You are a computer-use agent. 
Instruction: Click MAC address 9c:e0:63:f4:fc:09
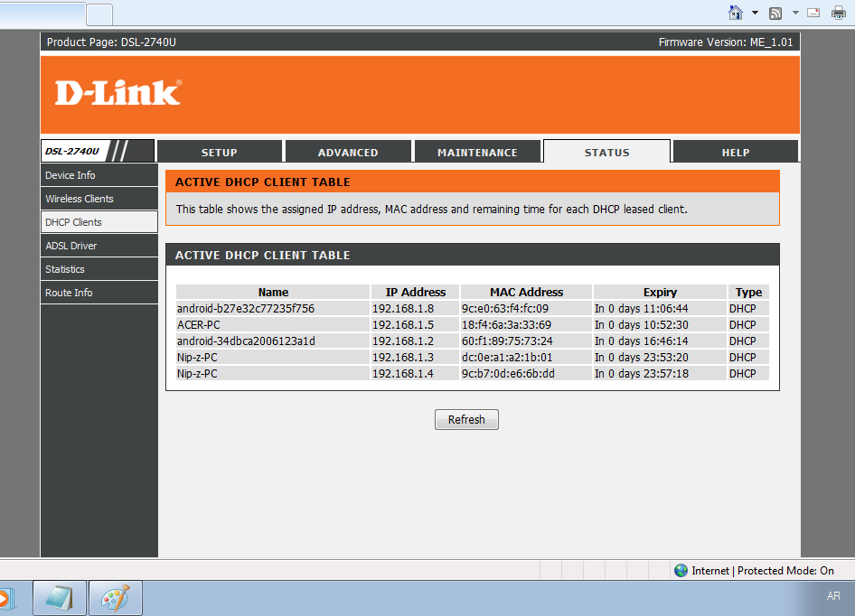(x=505, y=309)
